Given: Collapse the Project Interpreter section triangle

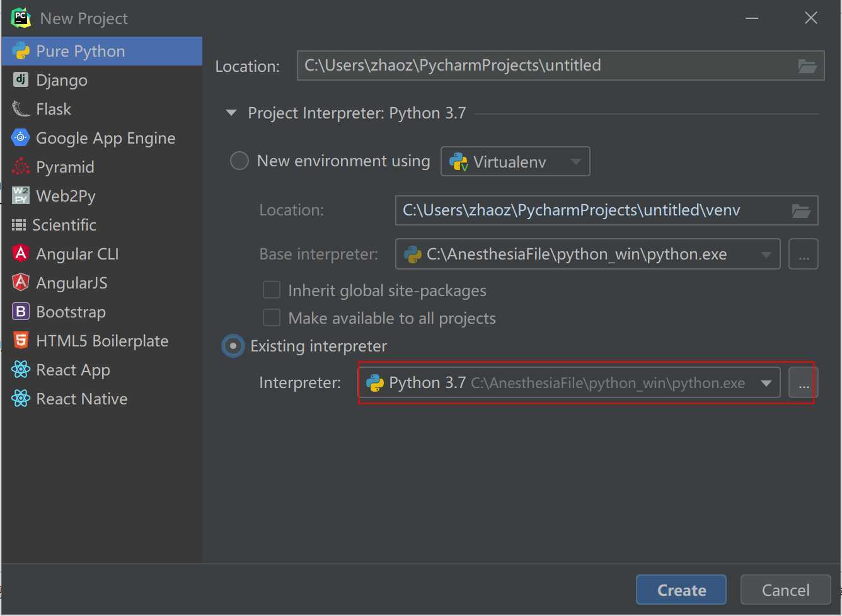Looking at the screenshot, I should coord(231,113).
